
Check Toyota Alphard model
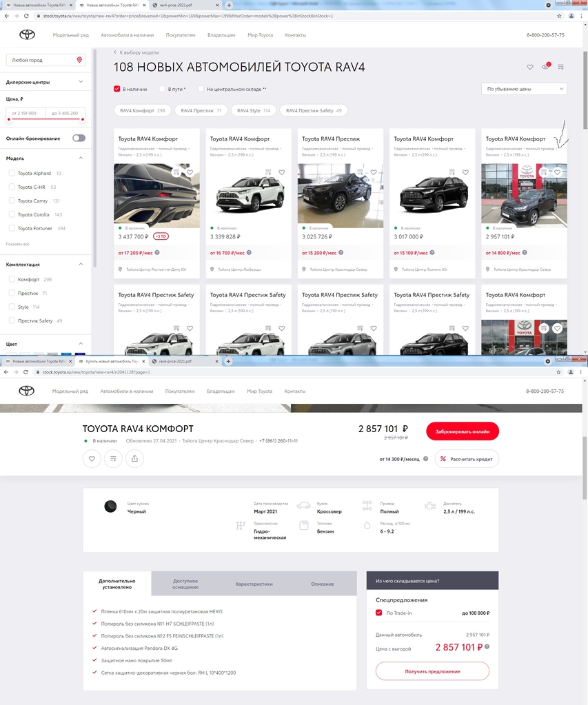coord(12,173)
